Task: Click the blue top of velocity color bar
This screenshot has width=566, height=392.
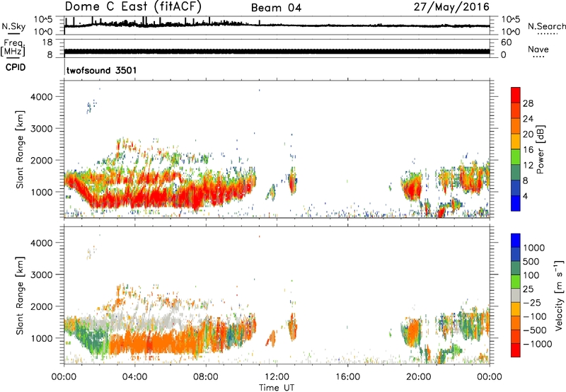Action: [x=516, y=240]
